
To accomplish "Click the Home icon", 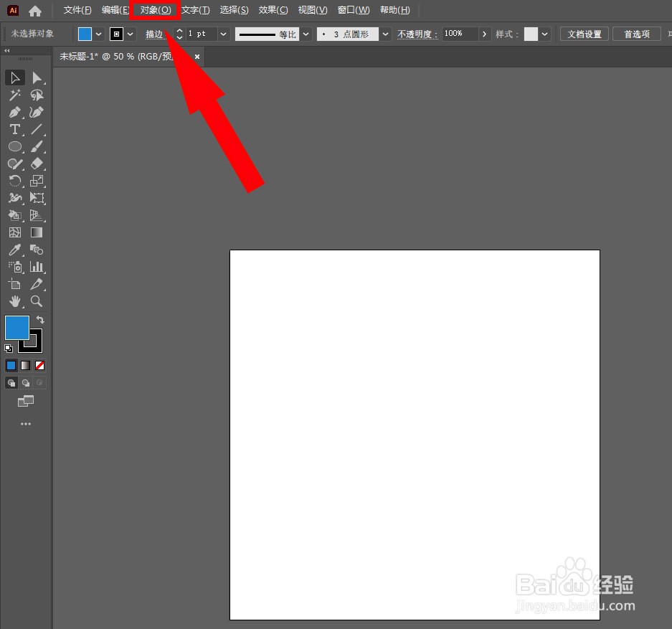I will pyautogui.click(x=35, y=10).
